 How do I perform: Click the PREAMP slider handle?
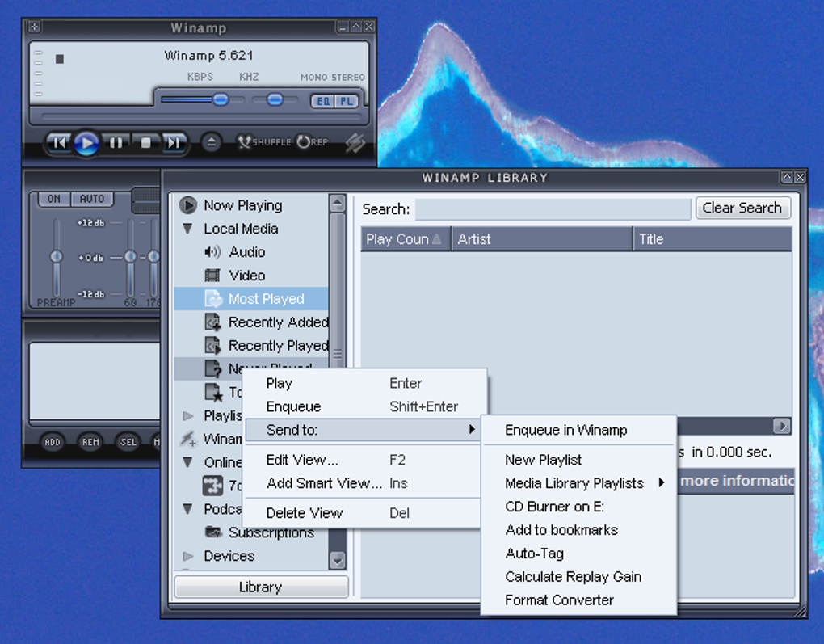pyautogui.click(x=57, y=256)
